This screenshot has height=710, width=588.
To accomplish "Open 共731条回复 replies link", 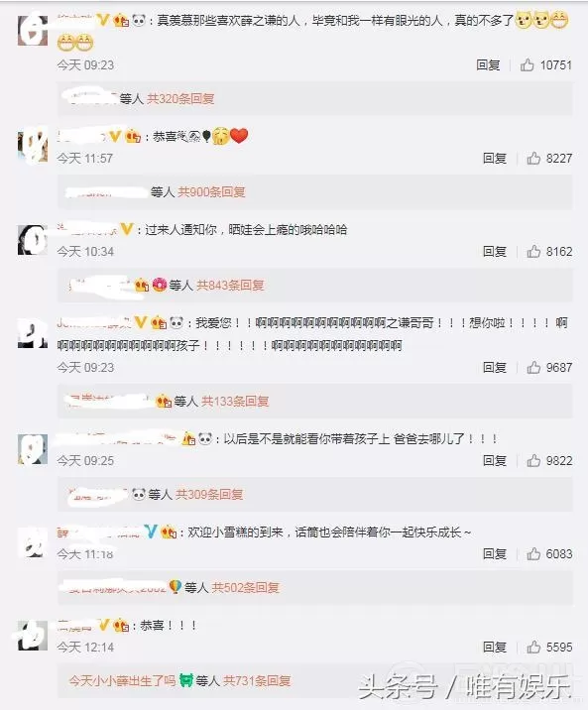I will (x=257, y=681).
